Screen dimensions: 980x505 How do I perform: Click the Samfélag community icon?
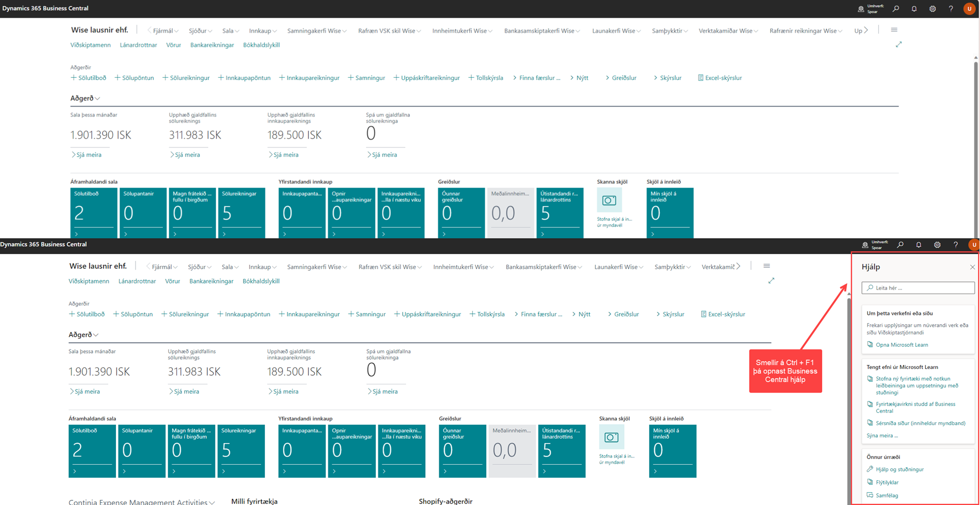[x=870, y=495]
